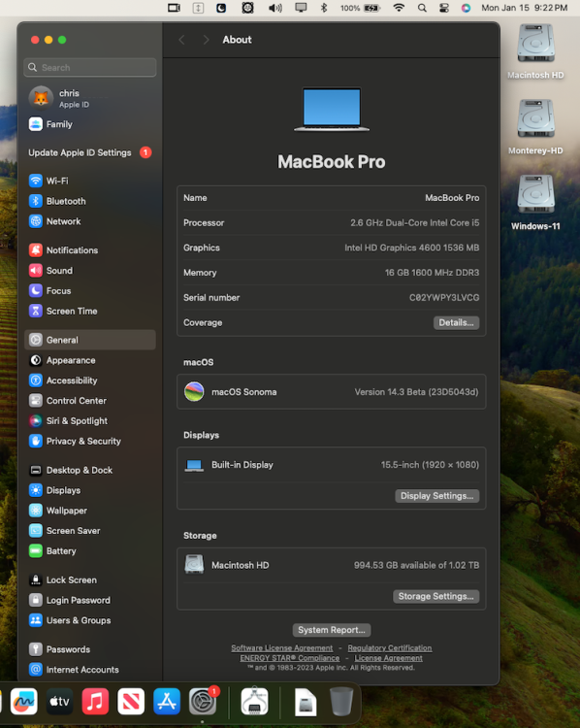Select Windows-11 drive on desktop
Viewport: 580px width, 728px height.
click(536, 203)
